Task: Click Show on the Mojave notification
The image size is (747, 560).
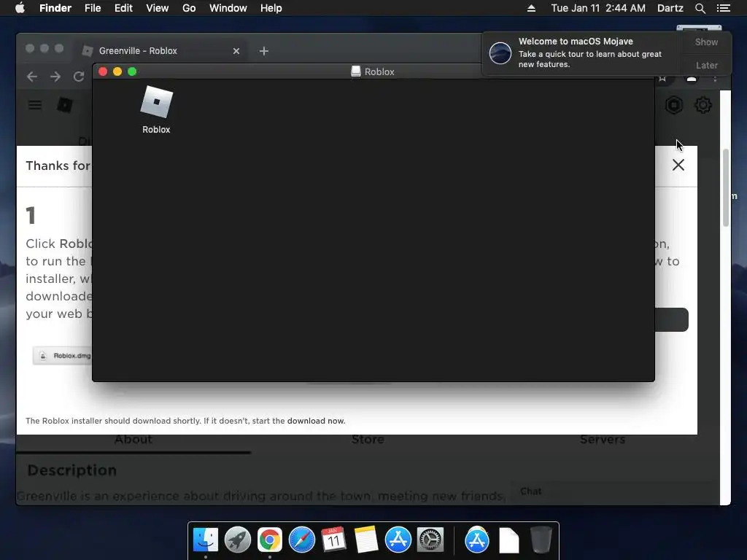Action: (706, 42)
